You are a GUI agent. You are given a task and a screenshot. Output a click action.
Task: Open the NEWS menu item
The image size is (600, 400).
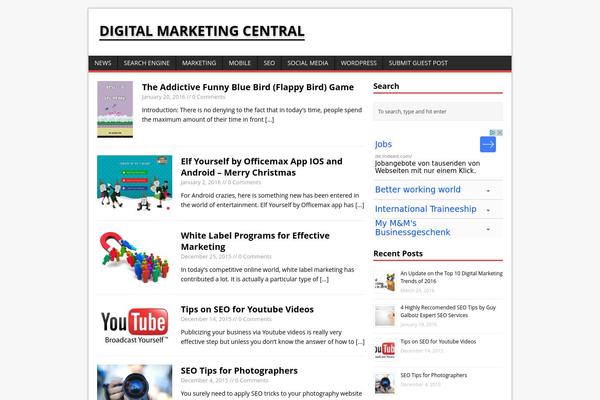coord(103,63)
